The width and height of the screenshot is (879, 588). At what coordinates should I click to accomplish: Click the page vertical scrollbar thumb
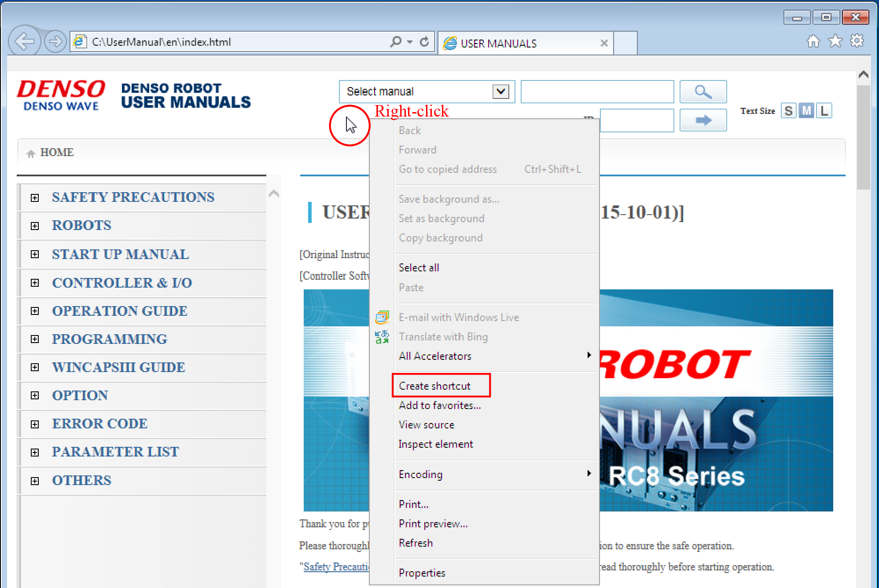click(x=863, y=136)
